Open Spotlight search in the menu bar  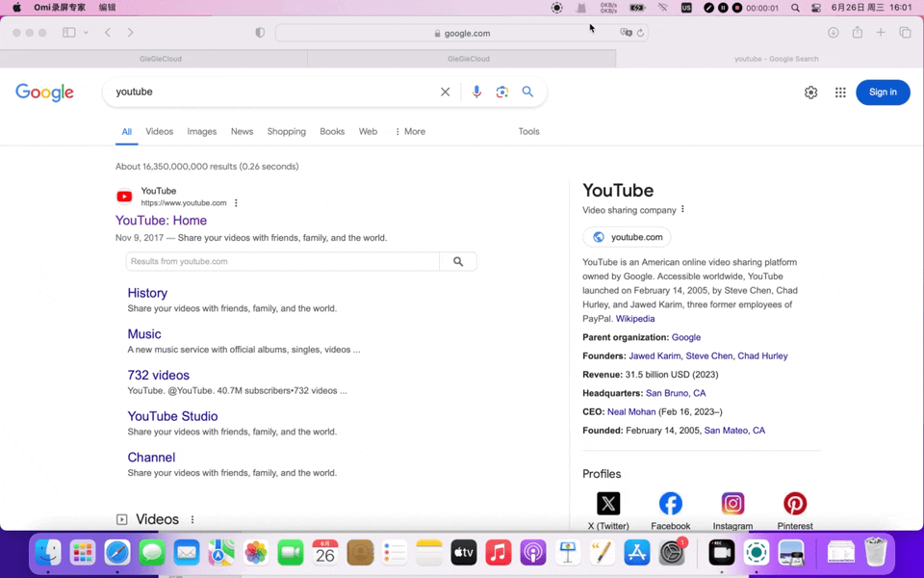tap(796, 8)
